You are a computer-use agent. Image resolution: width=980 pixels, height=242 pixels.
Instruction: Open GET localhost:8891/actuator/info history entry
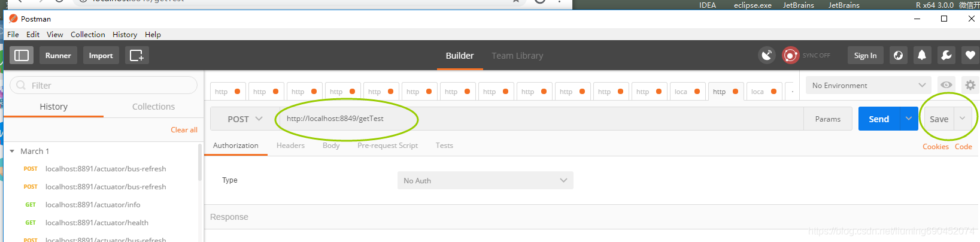tap(93, 204)
